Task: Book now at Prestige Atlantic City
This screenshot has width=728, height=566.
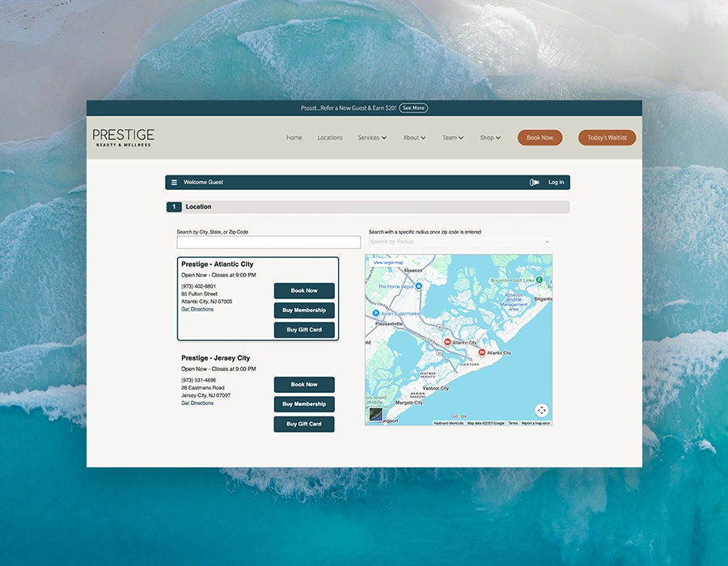Action: 304,290
